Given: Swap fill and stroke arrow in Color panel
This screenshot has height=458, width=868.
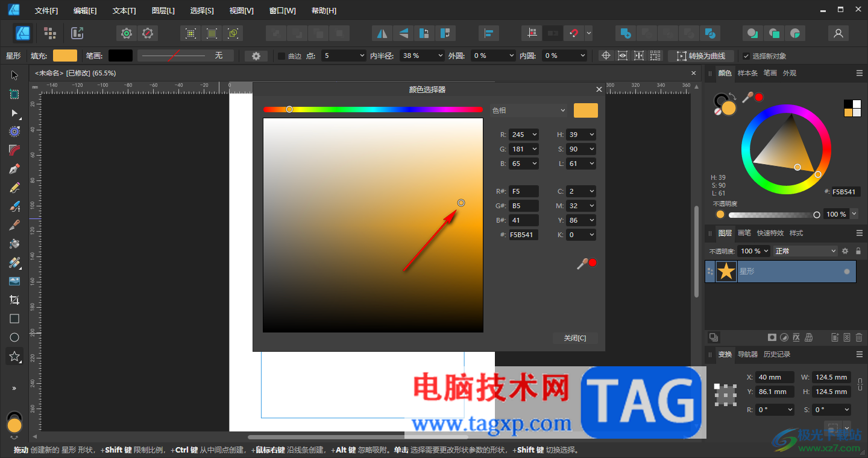Looking at the screenshot, I should tap(732, 96).
